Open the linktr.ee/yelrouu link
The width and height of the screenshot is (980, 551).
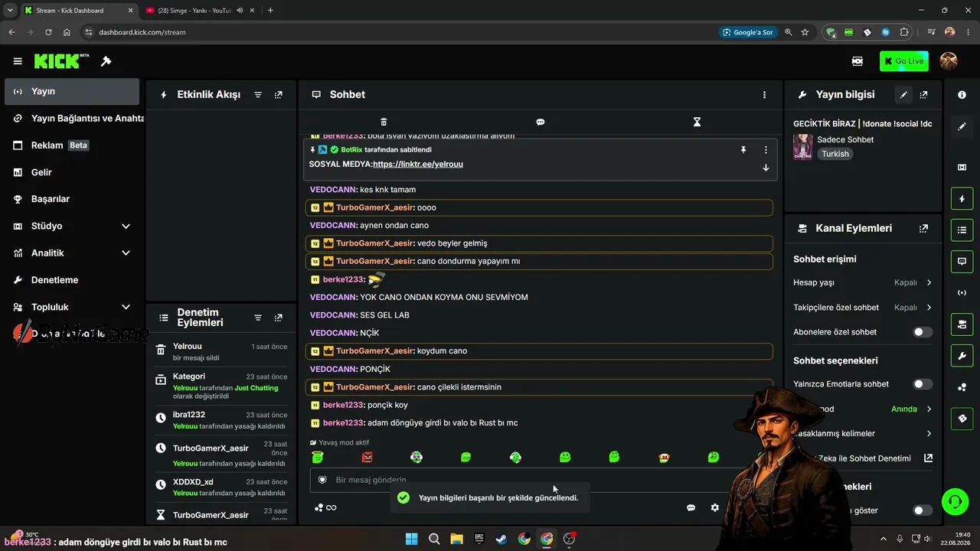418,165
